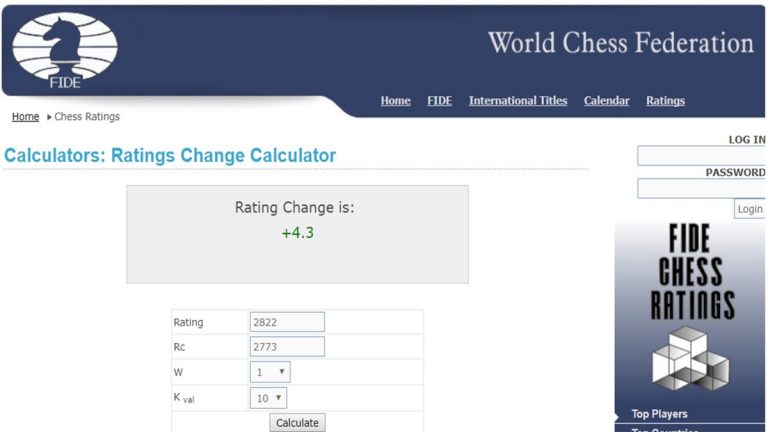Click the Login button
Image resolution: width=768 pixels, height=432 pixels.
(x=750, y=209)
